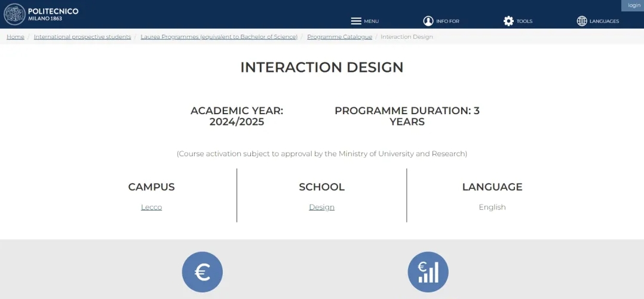Follow the Design school link

pyautogui.click(x=321, y=208)
